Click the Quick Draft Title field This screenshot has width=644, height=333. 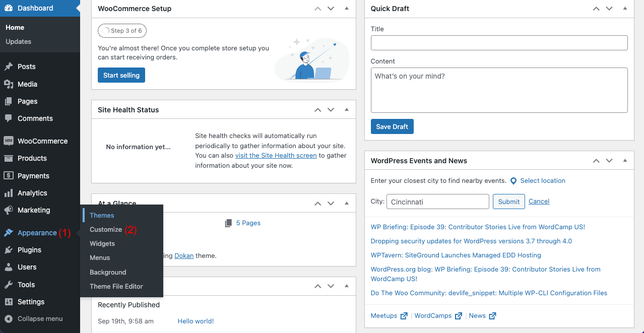[x=499, y=43]
